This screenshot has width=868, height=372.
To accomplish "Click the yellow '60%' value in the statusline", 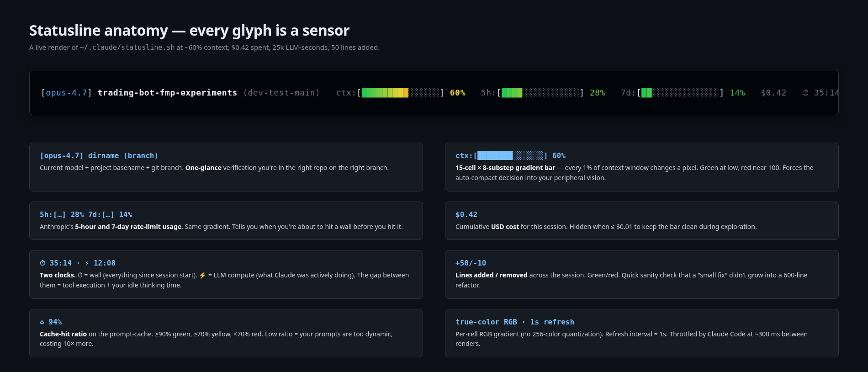I will tap(458, 93).
